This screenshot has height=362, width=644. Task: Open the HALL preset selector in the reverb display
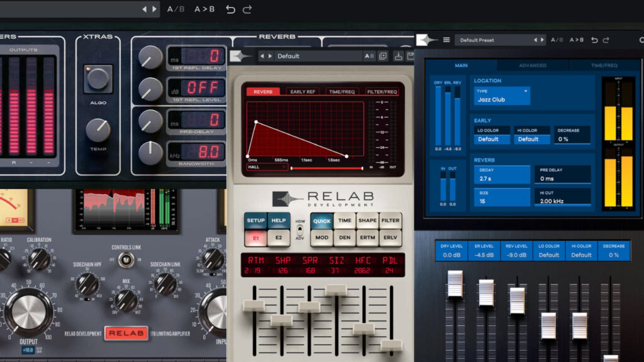tap(266, 168)
